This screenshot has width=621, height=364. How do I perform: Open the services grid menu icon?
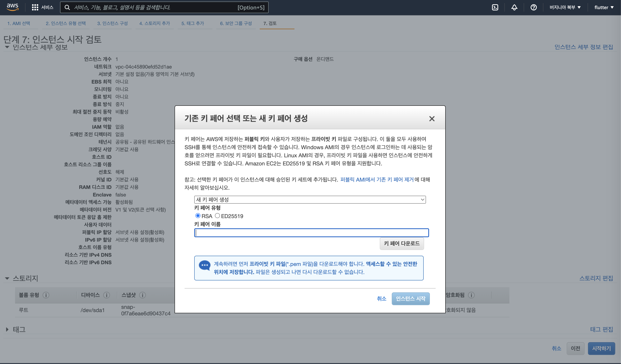[35, 7]
